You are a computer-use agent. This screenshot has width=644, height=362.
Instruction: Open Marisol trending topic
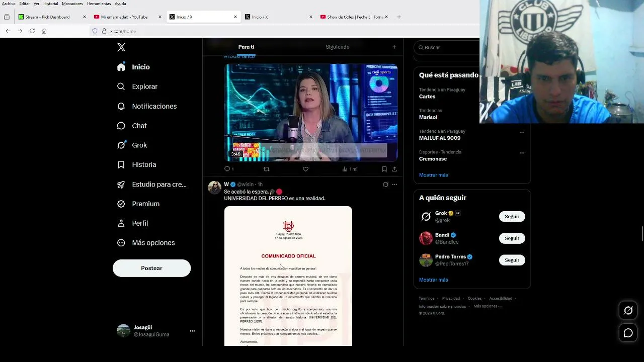(x=428, y=117)
